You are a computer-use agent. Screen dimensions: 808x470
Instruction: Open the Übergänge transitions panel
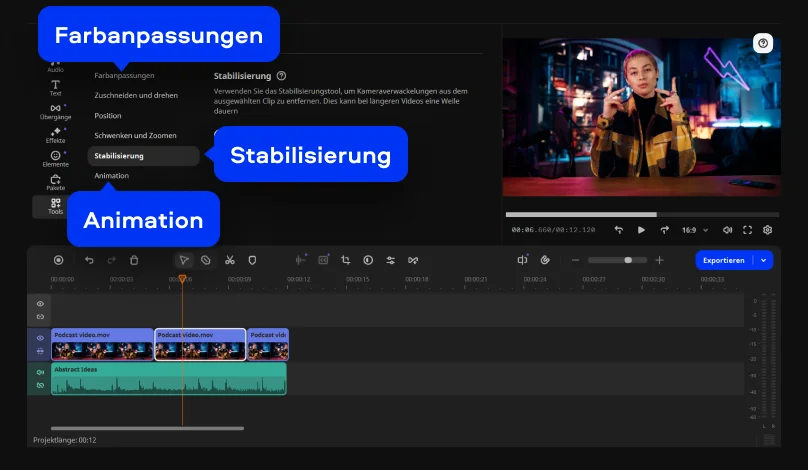coord(55,111)
